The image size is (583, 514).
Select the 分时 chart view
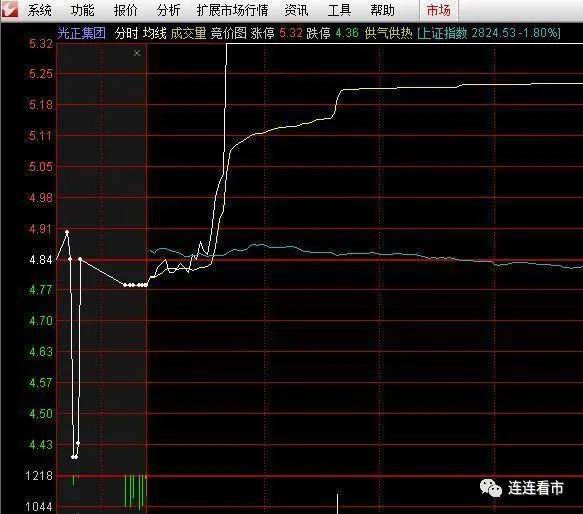click(126, 33)
